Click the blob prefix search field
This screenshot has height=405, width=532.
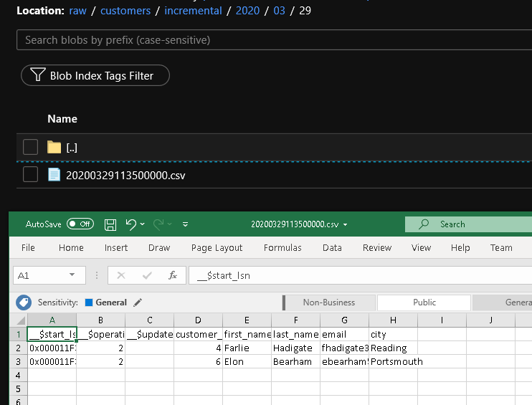click(272, 39)
